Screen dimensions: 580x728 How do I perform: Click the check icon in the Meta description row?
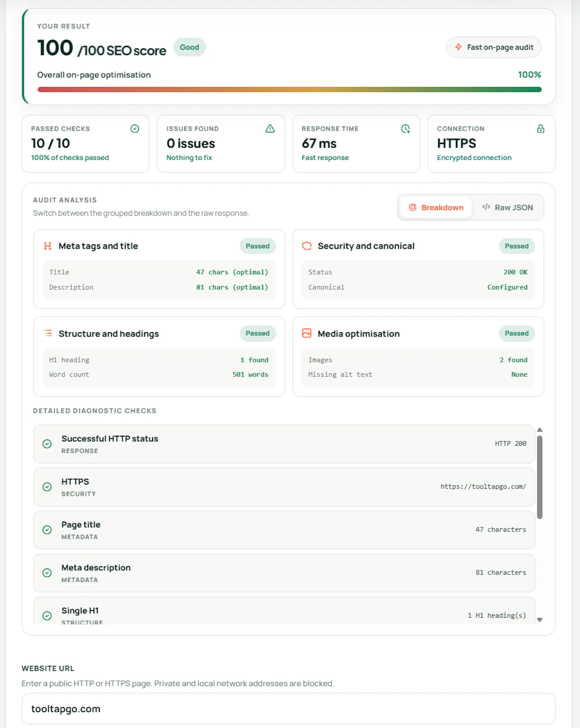[x=47, y=573]
